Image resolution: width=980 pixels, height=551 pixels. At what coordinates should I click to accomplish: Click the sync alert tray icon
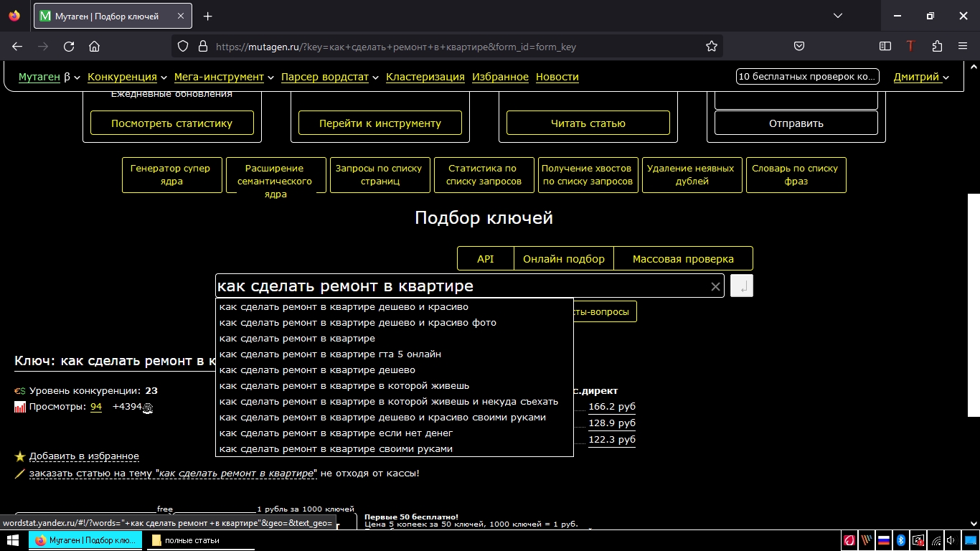coord(918,540)
